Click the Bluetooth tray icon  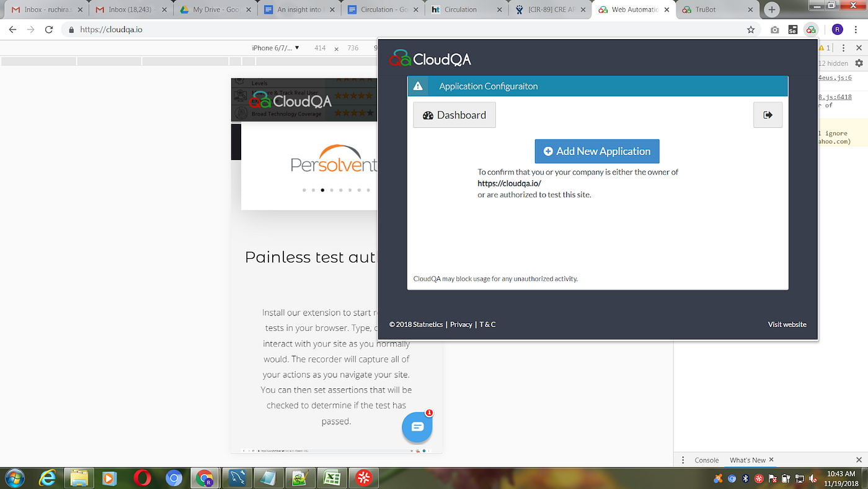pyautogui.click(x=746, y=478)
